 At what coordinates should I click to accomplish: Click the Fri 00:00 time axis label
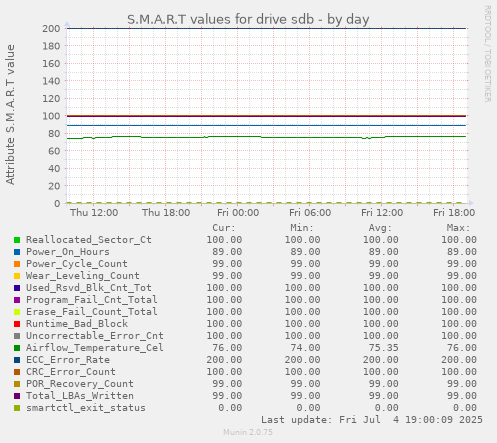(x=238, y=213)
